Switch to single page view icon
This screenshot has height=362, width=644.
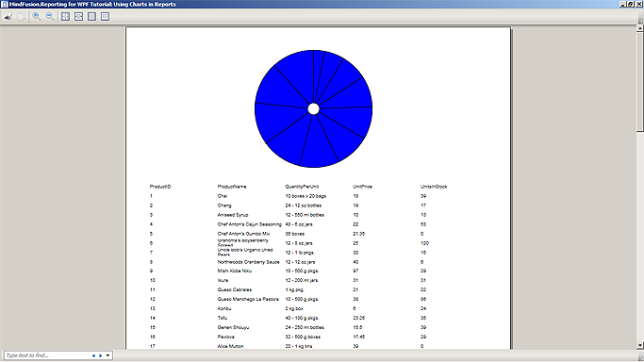[91, 16]
